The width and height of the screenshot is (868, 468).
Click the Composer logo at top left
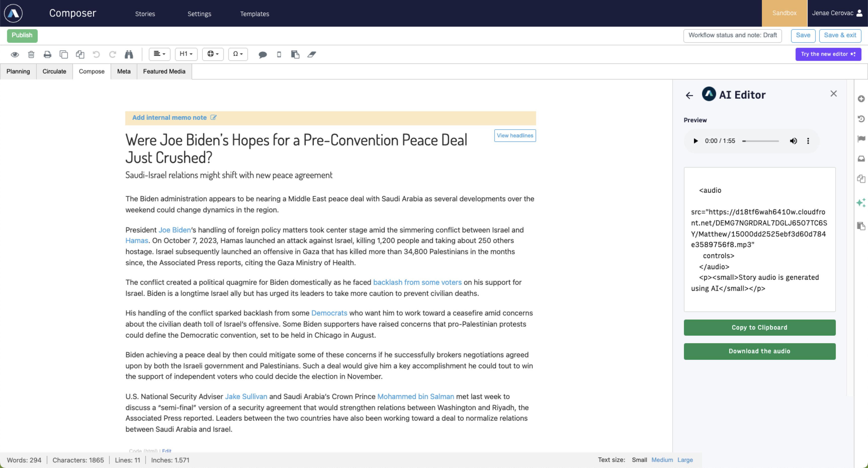point(13,13)
